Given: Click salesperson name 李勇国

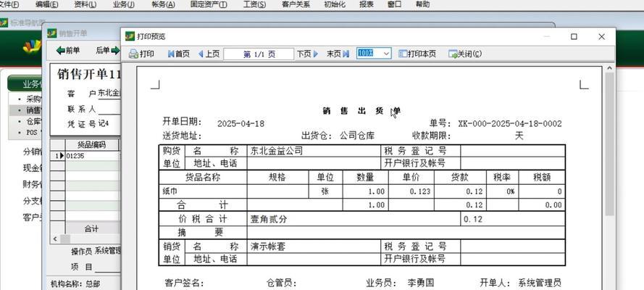Looking at the screenshot, I should click(421, 283).
